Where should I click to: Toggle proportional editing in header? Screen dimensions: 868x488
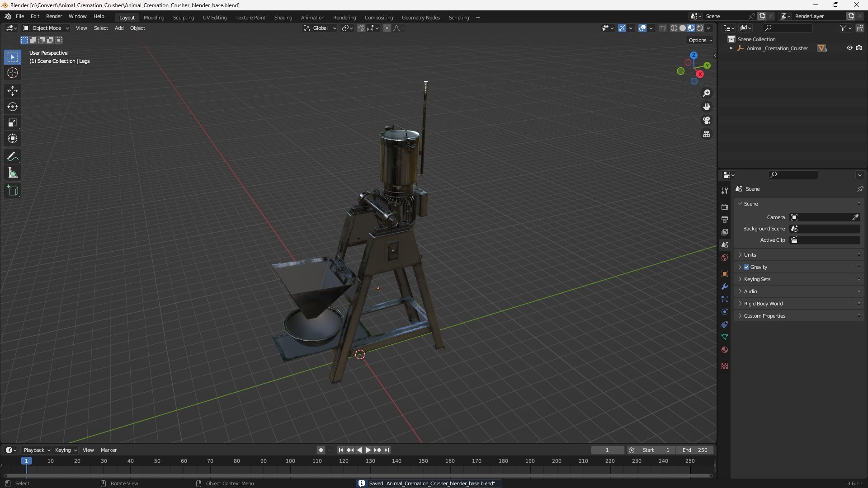tap(387, 28)
